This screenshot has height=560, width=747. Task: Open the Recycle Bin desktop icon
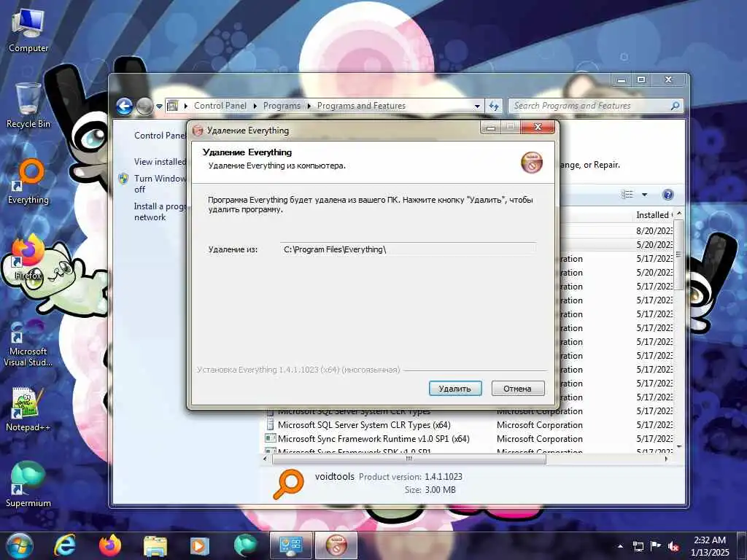(28, 106)
